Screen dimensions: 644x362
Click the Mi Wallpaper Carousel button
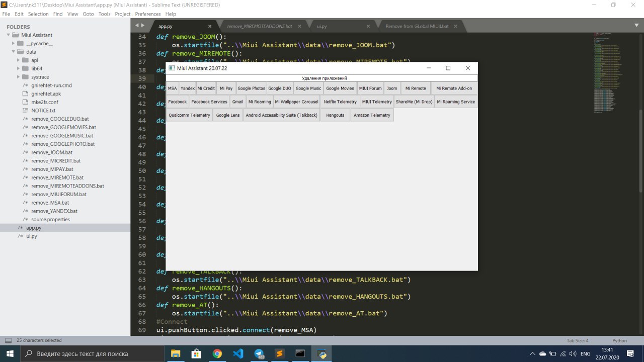coord(297,102)
